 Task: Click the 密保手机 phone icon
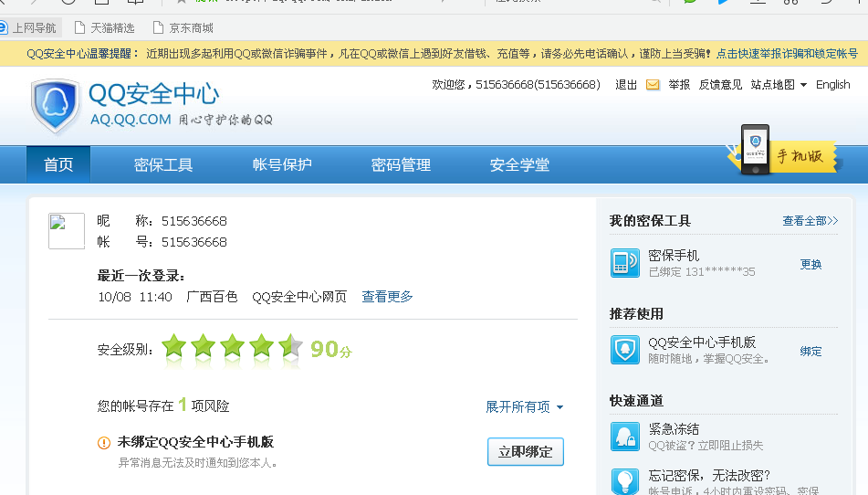[x=625, y=263]
